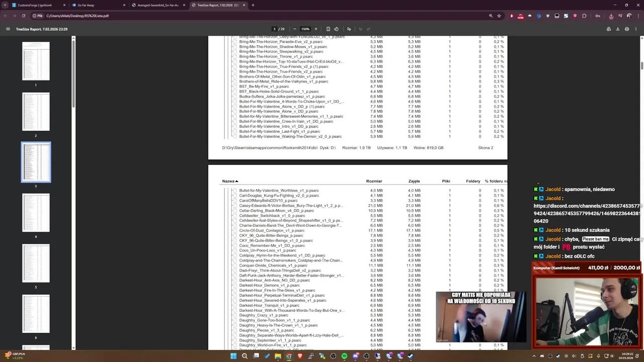The image size is (644, 362).
Task: Open Windows Start menu
Action: [x=233, y=356]
